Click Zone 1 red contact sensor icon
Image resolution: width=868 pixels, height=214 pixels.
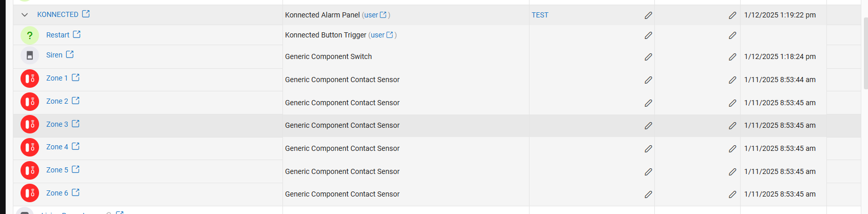(30, 79)
